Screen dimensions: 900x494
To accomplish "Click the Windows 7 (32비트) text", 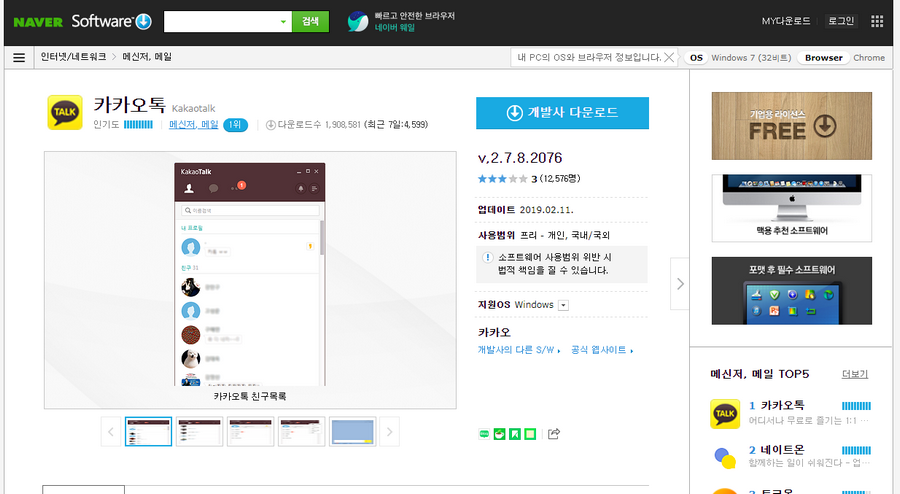I will pos(751,57).
